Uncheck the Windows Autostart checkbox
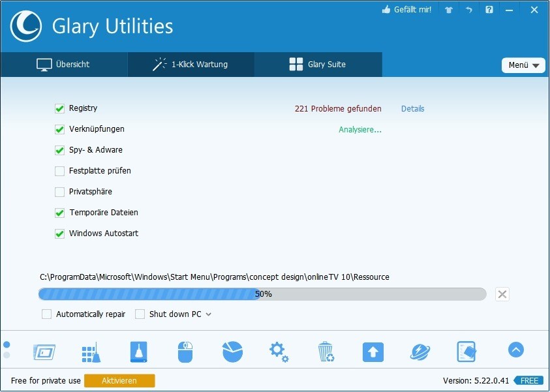Viewport: 550px width, 392px height. [x=59, y=234]
